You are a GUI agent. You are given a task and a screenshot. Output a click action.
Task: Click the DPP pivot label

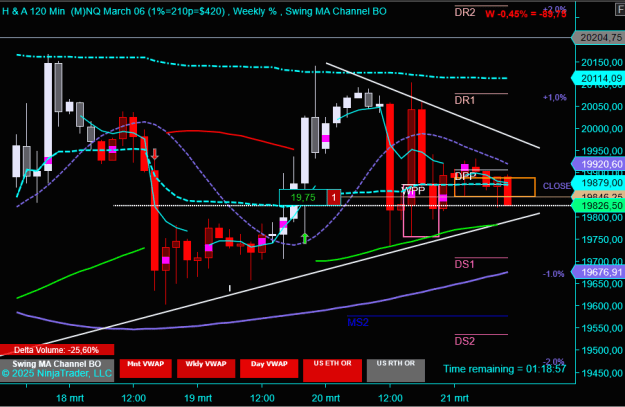point(465,176)
